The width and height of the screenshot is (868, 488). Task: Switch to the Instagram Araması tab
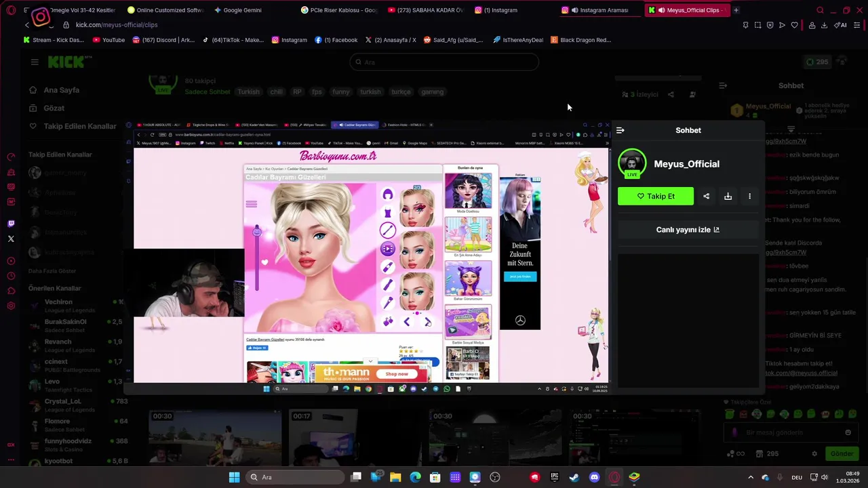point(601,10)
